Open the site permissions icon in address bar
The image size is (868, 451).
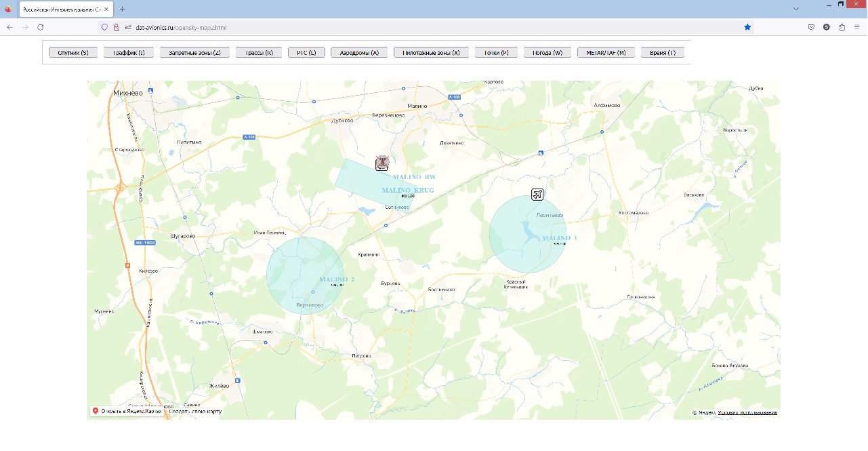tap(128, 27)
